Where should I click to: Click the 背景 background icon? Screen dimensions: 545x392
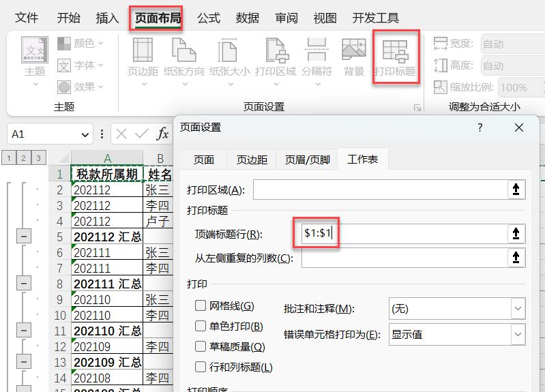point(354,50)
